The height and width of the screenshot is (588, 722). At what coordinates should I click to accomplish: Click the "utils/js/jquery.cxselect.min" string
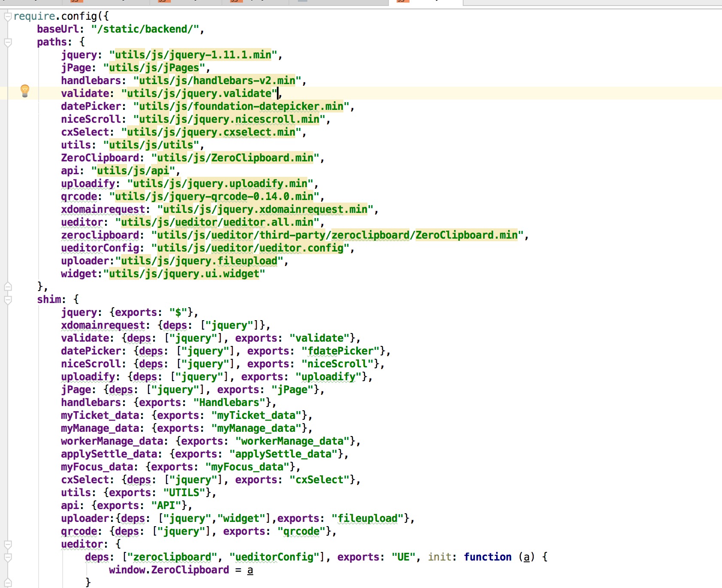click(211, 132)
